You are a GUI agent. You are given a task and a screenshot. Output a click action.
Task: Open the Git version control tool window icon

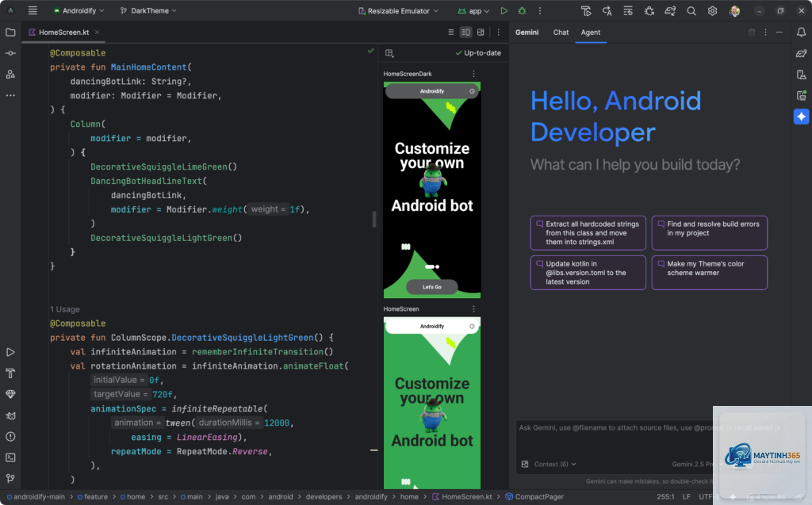[x=10, y=479]
